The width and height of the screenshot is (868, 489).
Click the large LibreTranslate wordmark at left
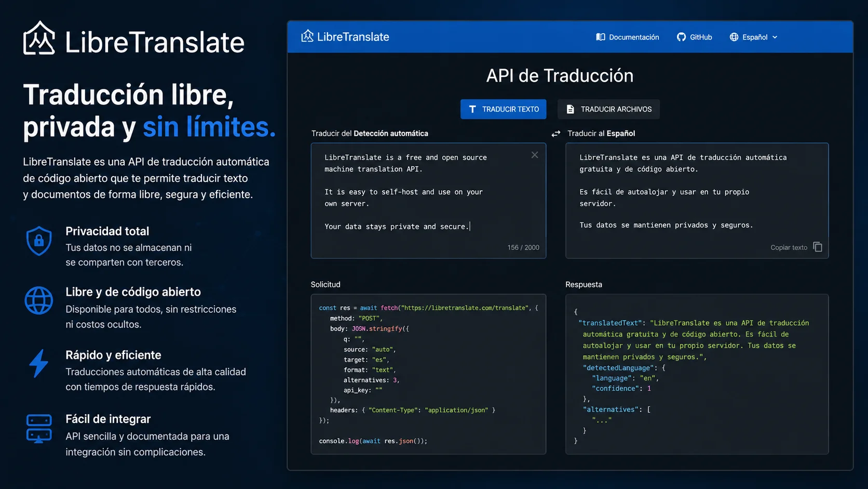[155, 42]
